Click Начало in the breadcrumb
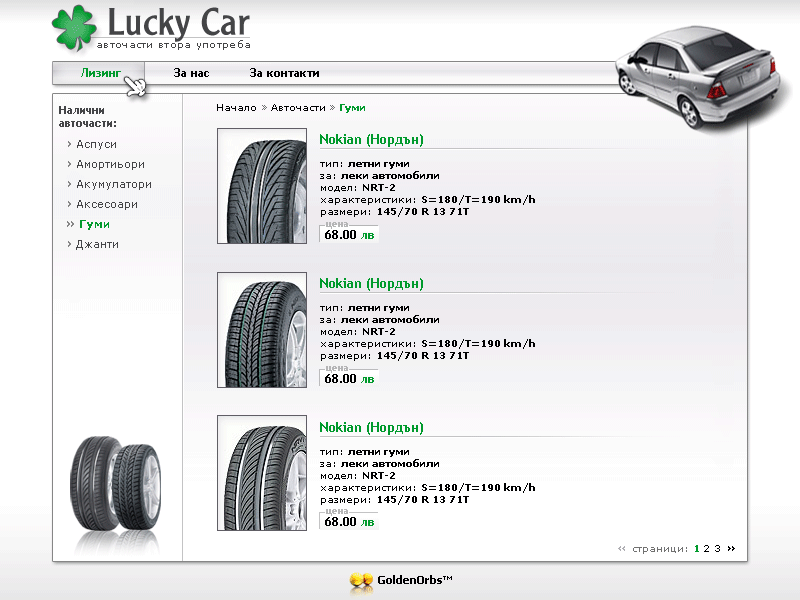Image resolution: width=800 pixels, height=600 pixels. [236, 107]
